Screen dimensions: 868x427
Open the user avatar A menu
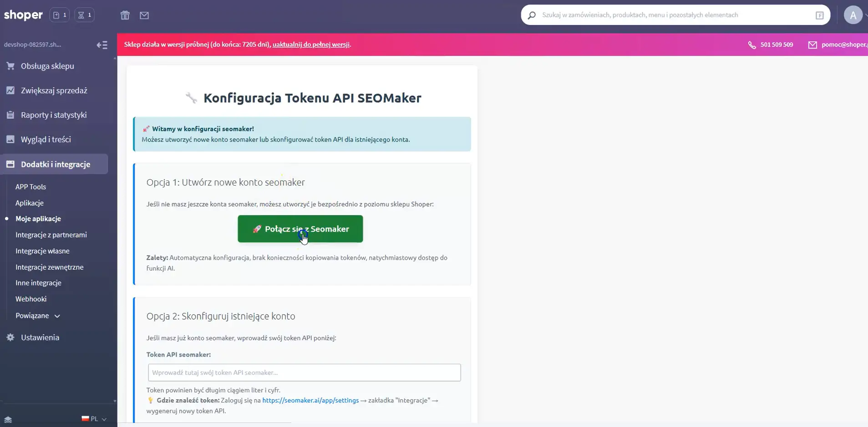point(853,15)
